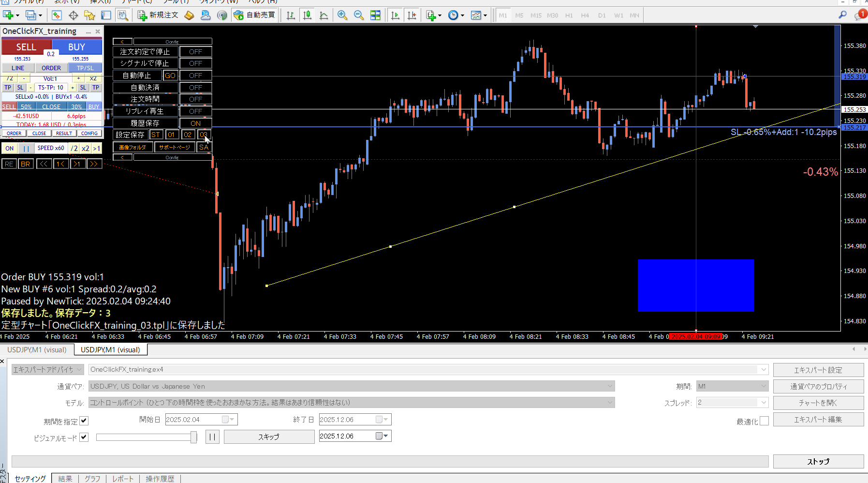Viewport: 868px width, 483px height.
Task: Click the Zoom Out magnifier icon
Action: tap(359, 15)
